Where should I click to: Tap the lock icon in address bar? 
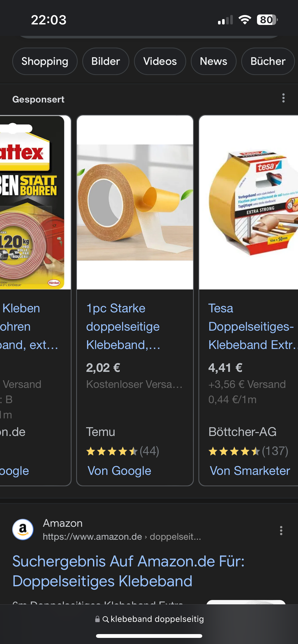[x=97, y=619]
